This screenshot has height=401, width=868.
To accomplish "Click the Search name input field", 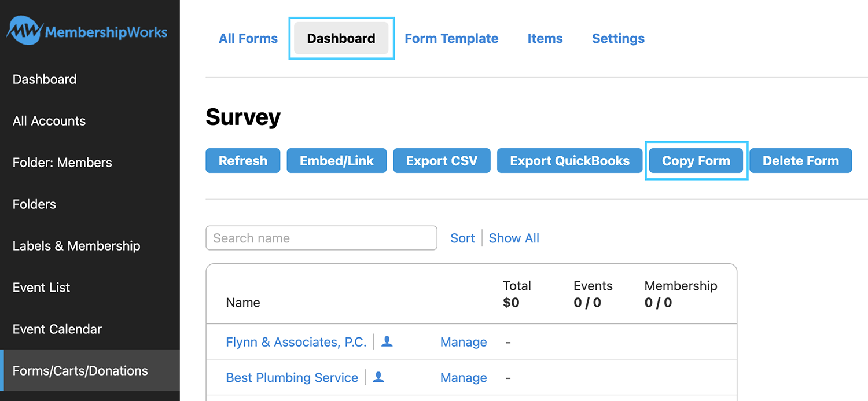I will pos(321,238).
